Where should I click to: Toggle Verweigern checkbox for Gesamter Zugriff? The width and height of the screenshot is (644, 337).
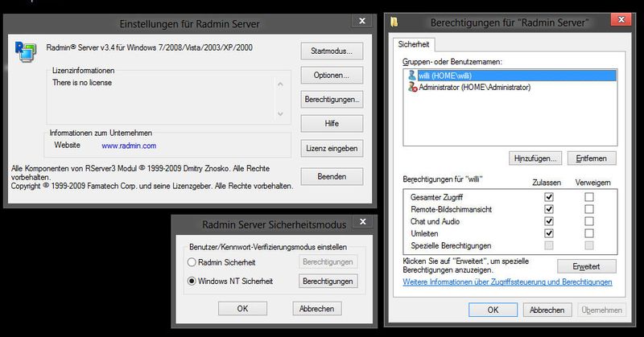[x=589, y=197]
